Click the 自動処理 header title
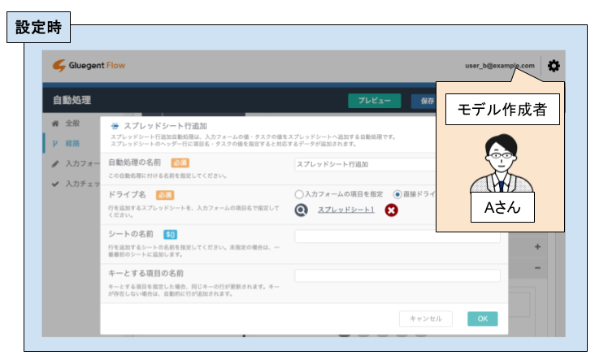Viewport: 595px width, 364px height. click(x=72, y=100)
